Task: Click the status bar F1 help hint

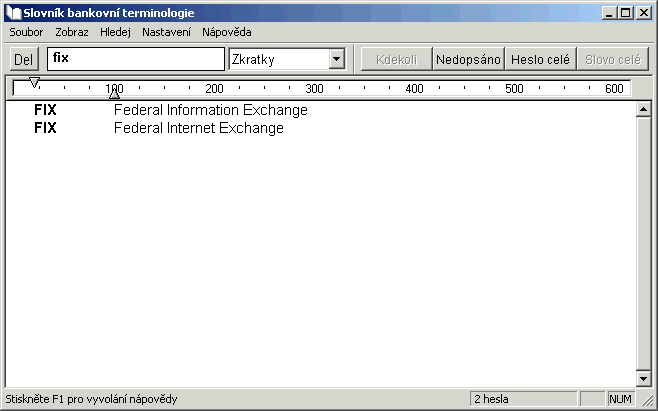Action: click(x=91, y=398)
